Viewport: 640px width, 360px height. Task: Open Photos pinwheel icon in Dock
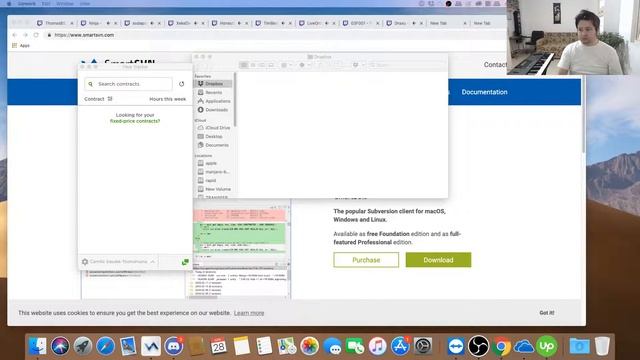[310, 346]
